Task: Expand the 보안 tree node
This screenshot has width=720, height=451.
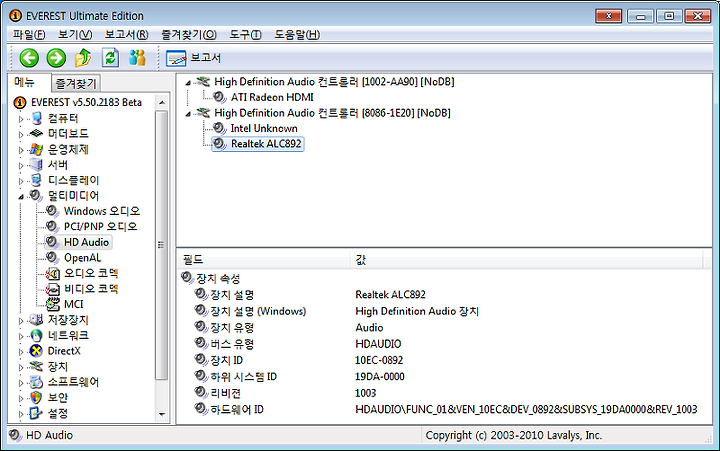Action: point(21,398)
